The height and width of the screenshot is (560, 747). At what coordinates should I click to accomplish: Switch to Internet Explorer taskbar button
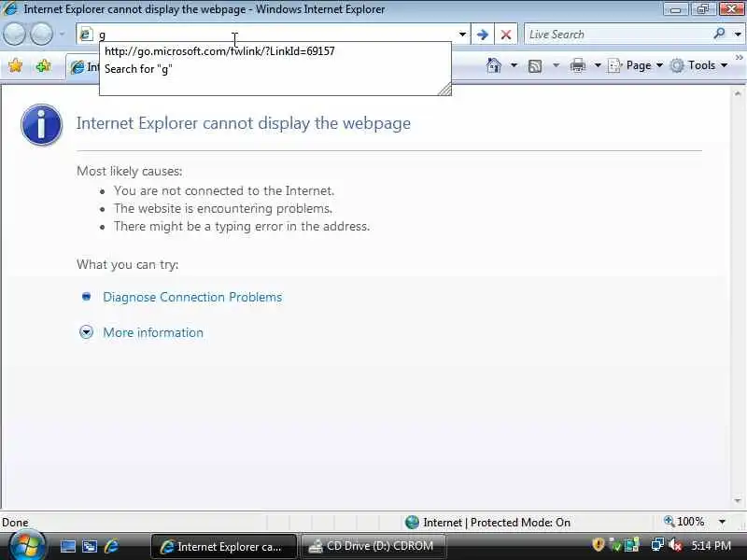click(x=224, y=546)
